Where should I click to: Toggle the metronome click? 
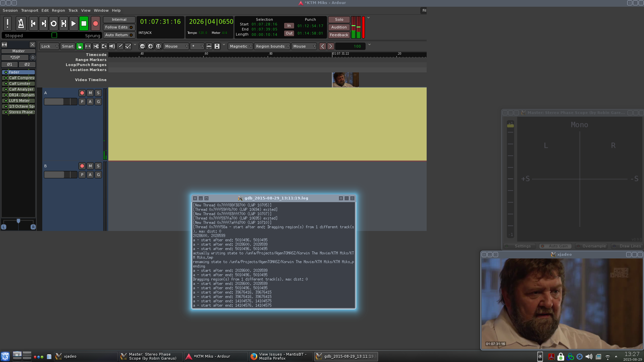click(21, 23)
